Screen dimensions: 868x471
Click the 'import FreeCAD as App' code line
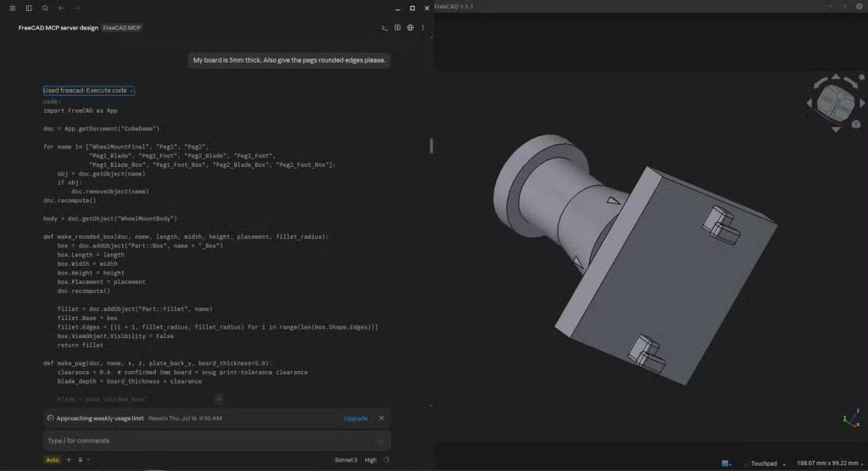[81, 110]
